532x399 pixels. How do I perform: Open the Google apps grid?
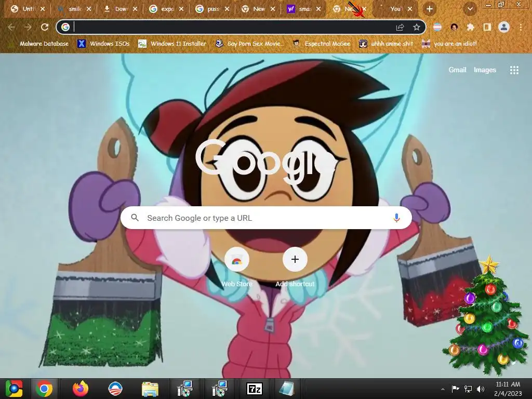point(514,70)
